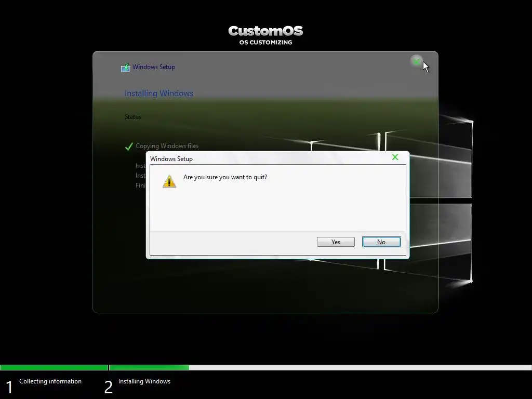Click the 'OS CUSTOMIZING' tagline text
The image size is (532, 399).
pos(265,43)
